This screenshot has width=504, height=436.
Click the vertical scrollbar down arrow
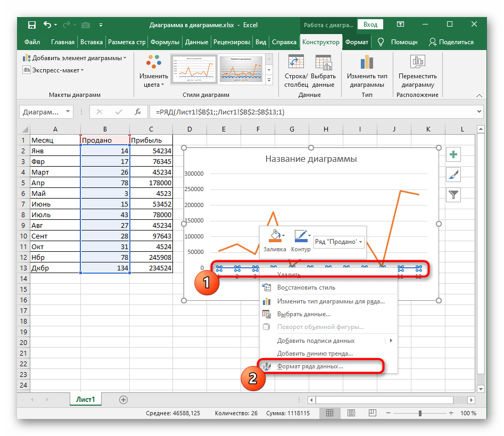(x=481, y=389)
